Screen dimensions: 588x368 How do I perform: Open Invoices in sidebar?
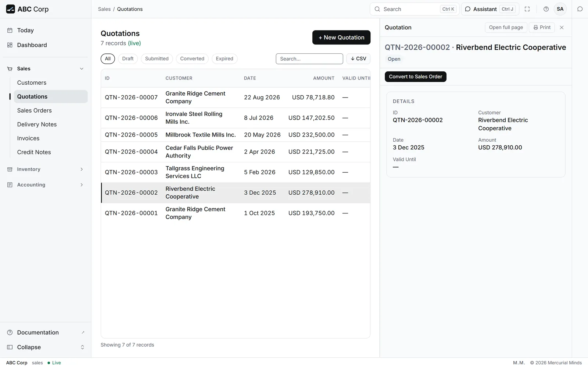(51, 139)
